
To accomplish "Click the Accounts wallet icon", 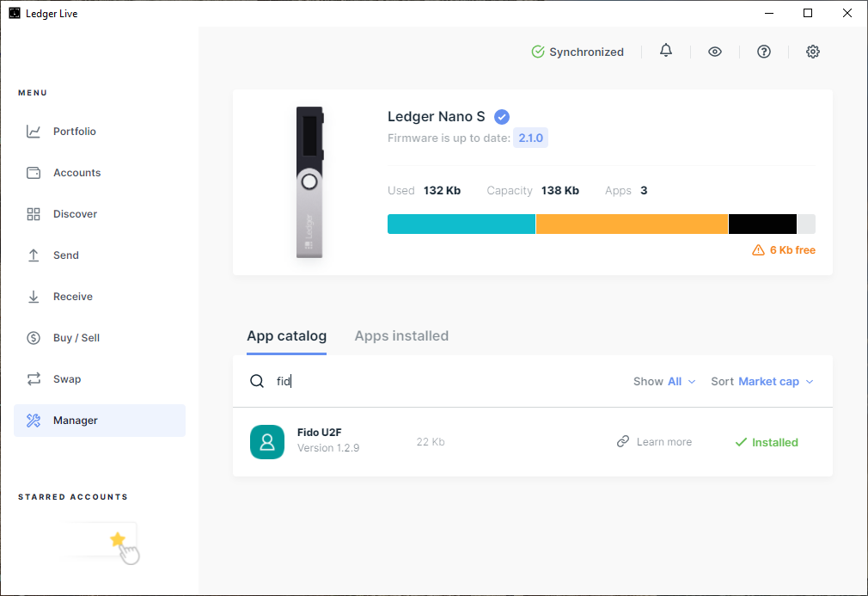I will point(34,173).
